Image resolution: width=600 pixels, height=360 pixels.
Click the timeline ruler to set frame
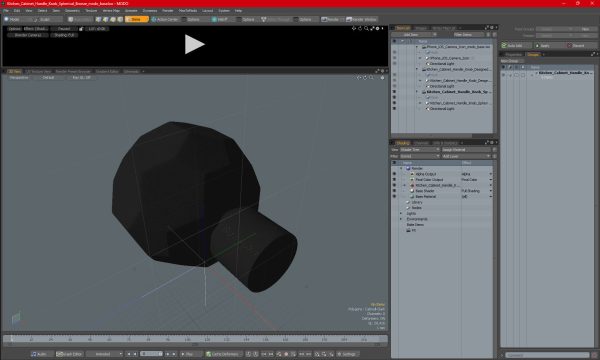[x=195, y=339]
